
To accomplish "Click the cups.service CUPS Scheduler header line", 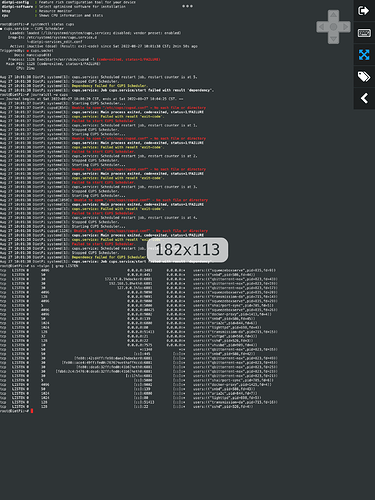I will [x=32, y=28].
